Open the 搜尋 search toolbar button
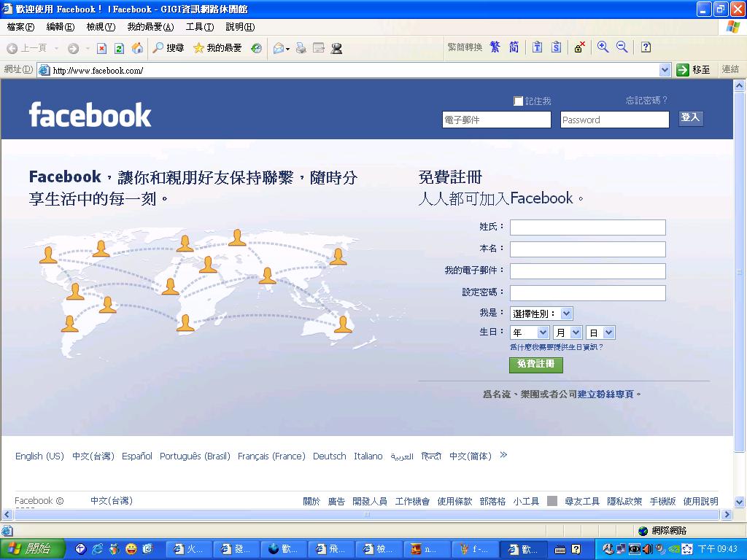Screen dimensions: 747x560 (x=169, y=47)
